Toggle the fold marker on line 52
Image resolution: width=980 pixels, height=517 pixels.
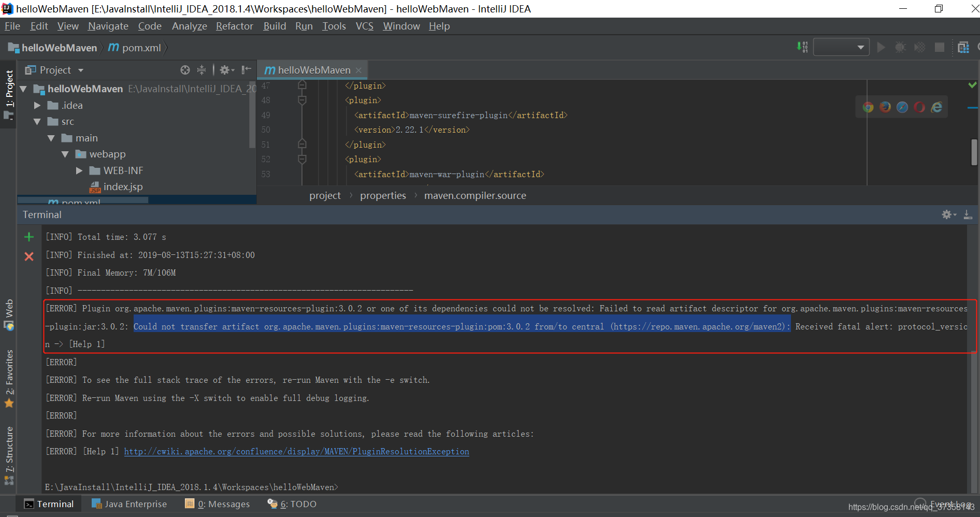click(x=302, y=159)
